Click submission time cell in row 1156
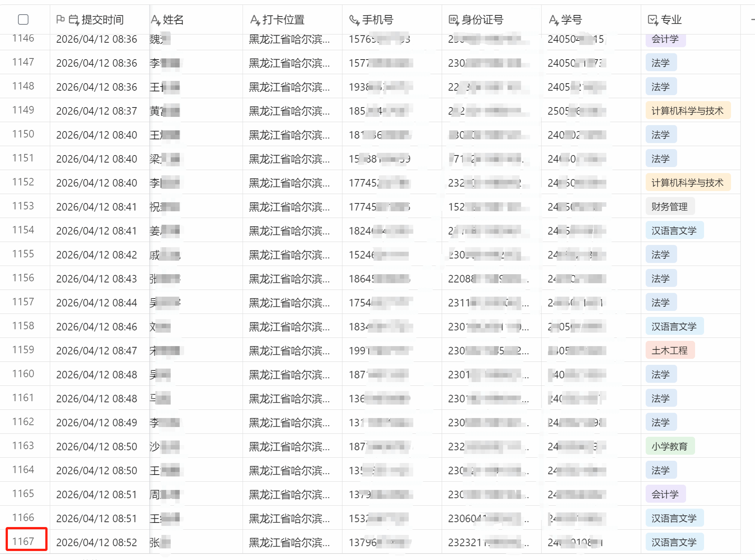Screen dimensions: 755x560 [97, 279]
